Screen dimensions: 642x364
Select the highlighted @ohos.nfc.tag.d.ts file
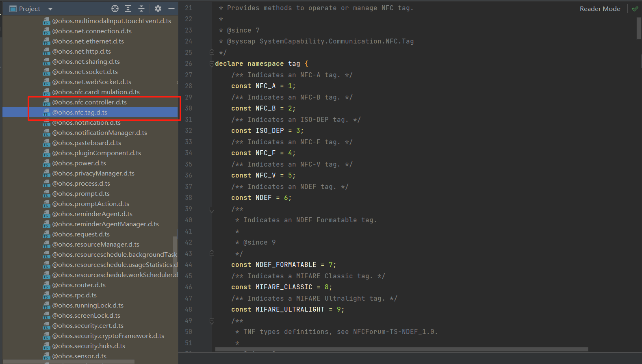80,112
